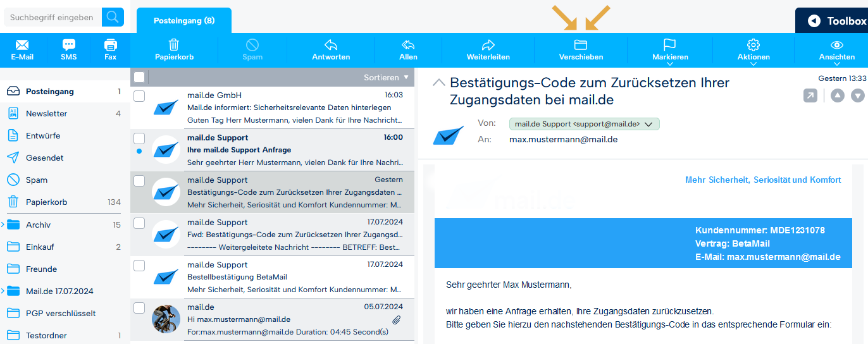Check the Gestern Bestätigungs-Code message checkbox

coord(139,181)
